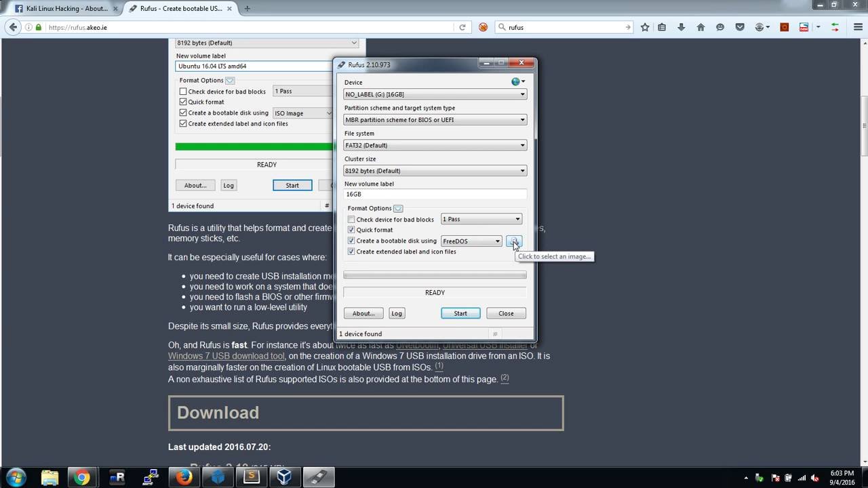Open a new browser tab with plus icon
This screenshot has height=488, width=868.
click(x=247, y=9)
